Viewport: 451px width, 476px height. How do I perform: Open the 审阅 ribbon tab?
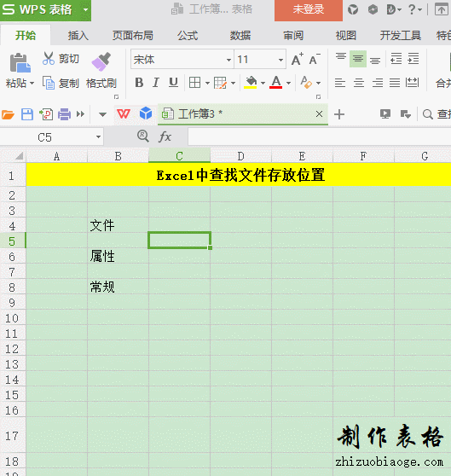[x=293, y=36]
